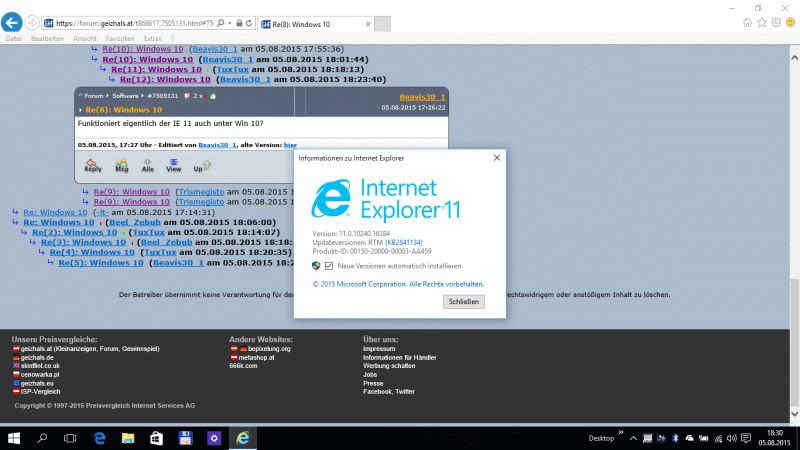Open the Beel_Zebub link beside Re: Windows 10

(135, 222)
